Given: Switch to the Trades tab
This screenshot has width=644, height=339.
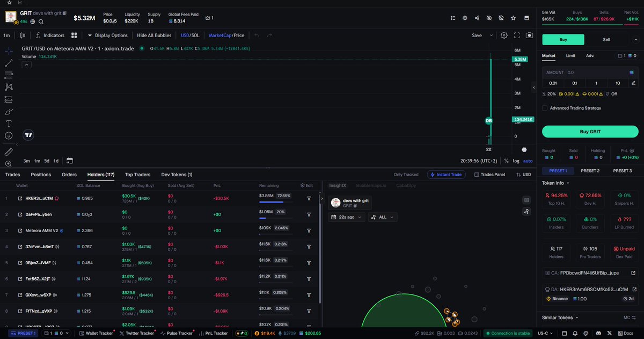Looking at the screenshot, I should tap(13, 175).
